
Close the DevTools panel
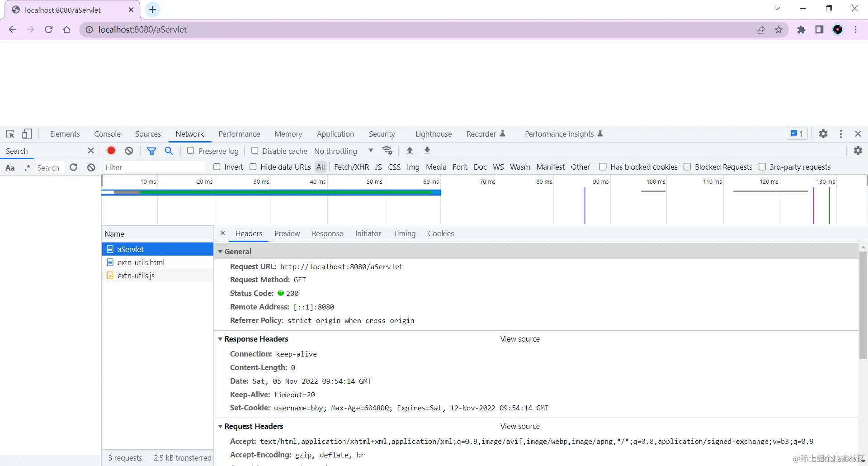[858, 134]
